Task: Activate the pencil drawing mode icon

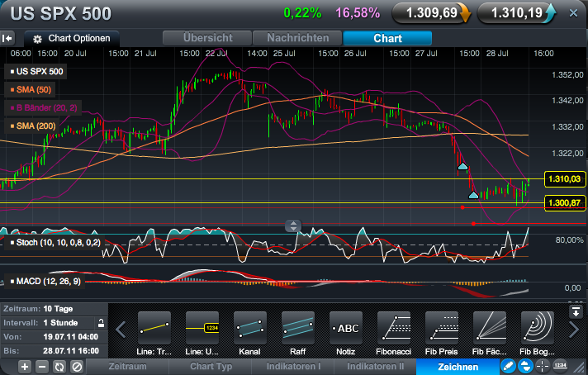Action: click(x=508, y=366)
